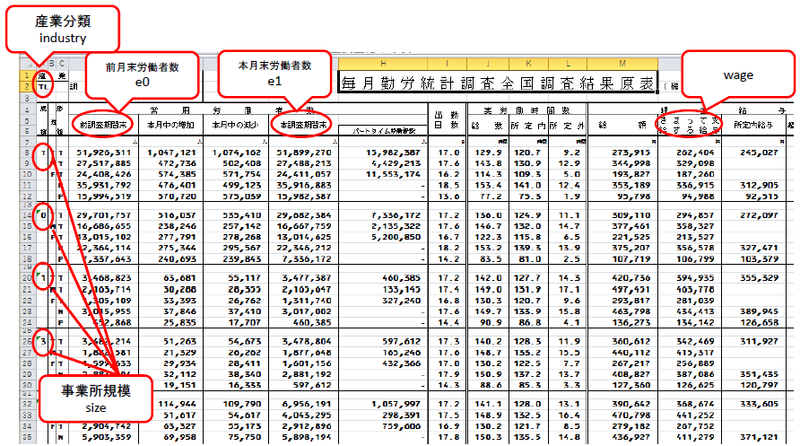
Task: Click cell with value 432,366
Action: pos(401,363)
